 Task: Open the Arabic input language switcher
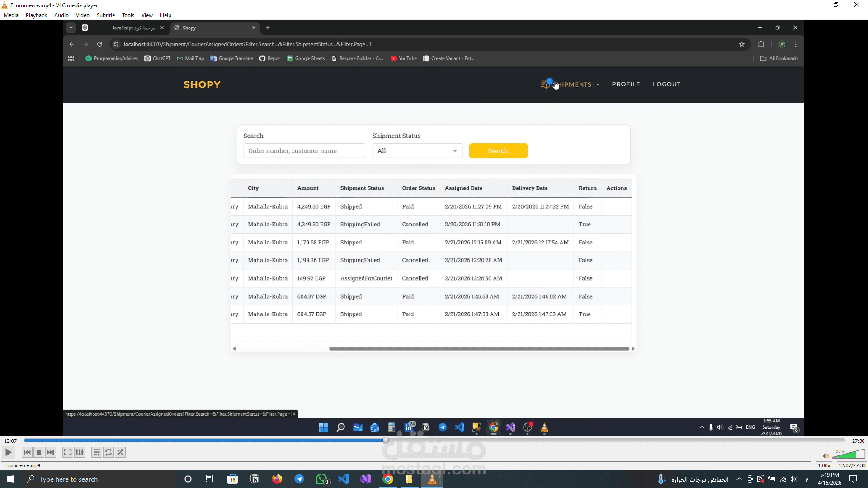coord(807,479)
